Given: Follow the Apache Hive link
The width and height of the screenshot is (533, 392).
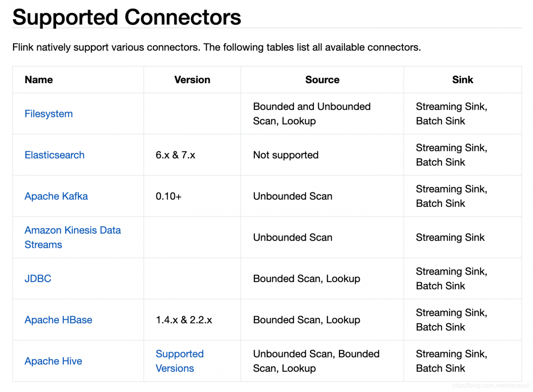Looking at the screenshot, I should pos(53,361).
